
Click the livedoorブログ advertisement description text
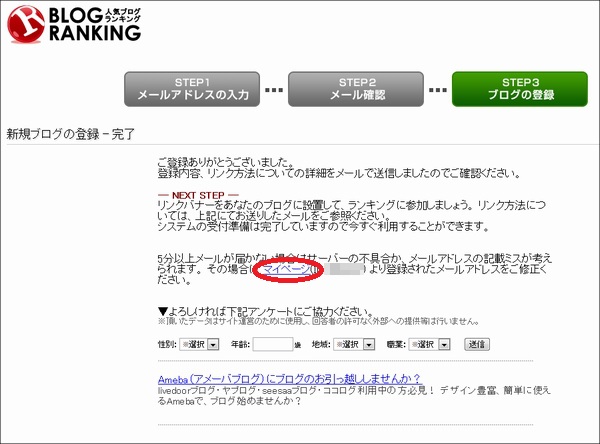pos(354,396)
